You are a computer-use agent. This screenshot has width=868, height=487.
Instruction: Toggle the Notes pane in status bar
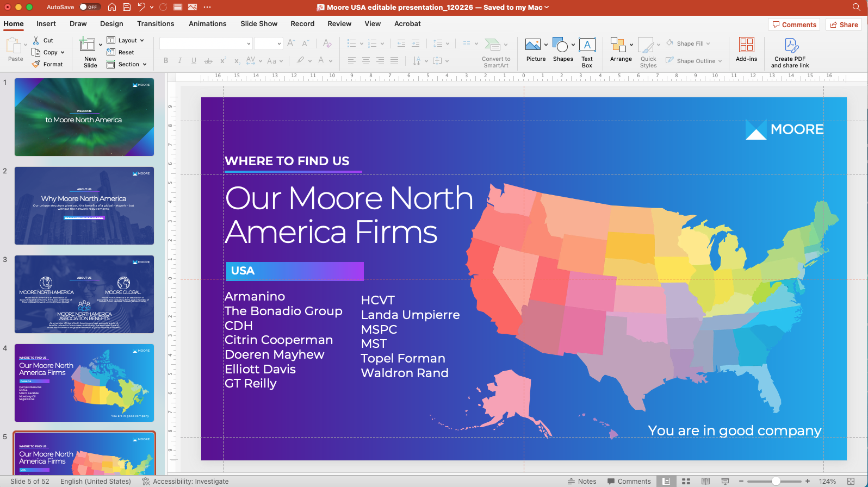[581, 481]
